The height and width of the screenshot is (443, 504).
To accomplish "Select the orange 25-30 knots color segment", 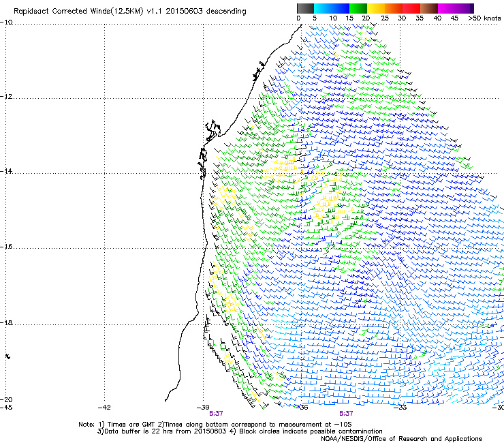I will pos(394,8).
